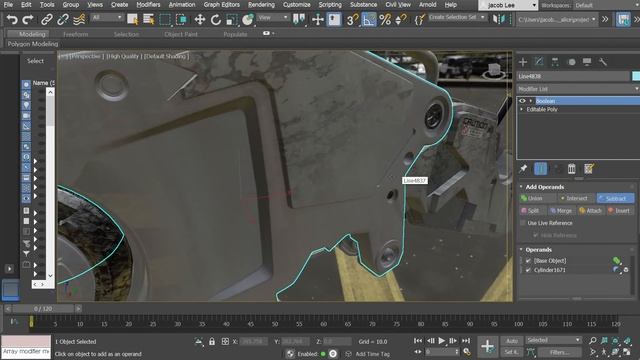
Task: Open the Modify panel icon
Action: (539, 62)
